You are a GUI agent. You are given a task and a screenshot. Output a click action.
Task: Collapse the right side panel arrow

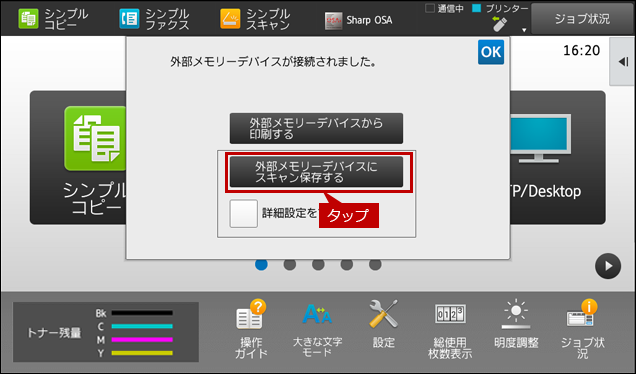point(623,62)
